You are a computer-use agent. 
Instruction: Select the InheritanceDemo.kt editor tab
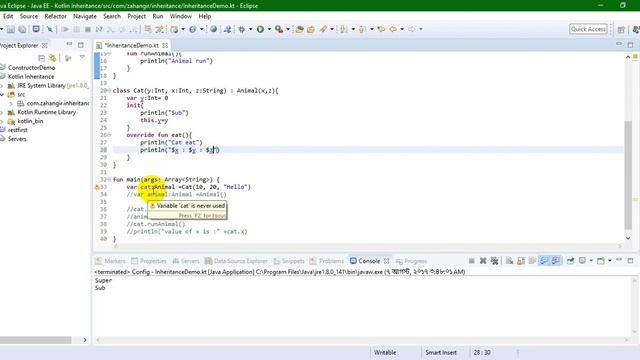point(131,45)
